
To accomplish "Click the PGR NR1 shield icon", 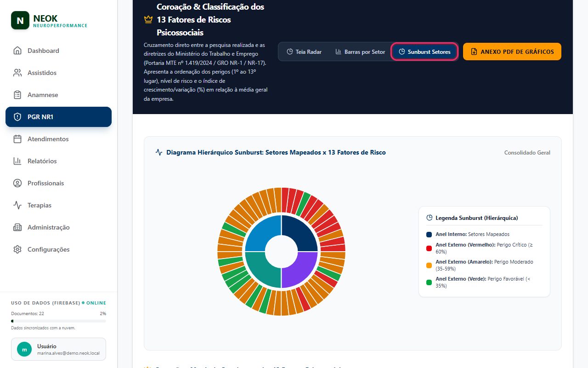I will [x=17, y=117].
